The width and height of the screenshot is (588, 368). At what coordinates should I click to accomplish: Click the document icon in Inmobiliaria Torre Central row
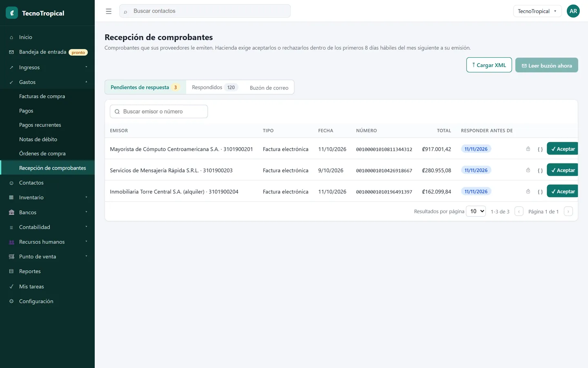coord(528,191)
